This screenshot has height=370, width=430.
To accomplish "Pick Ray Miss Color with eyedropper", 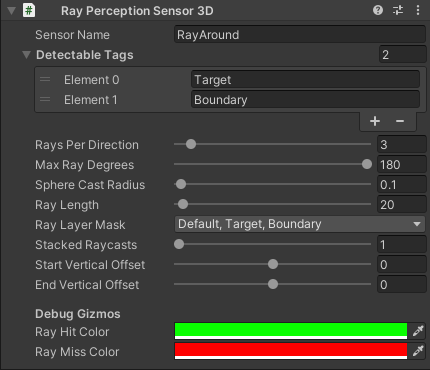I will click(x=418, y=351).
